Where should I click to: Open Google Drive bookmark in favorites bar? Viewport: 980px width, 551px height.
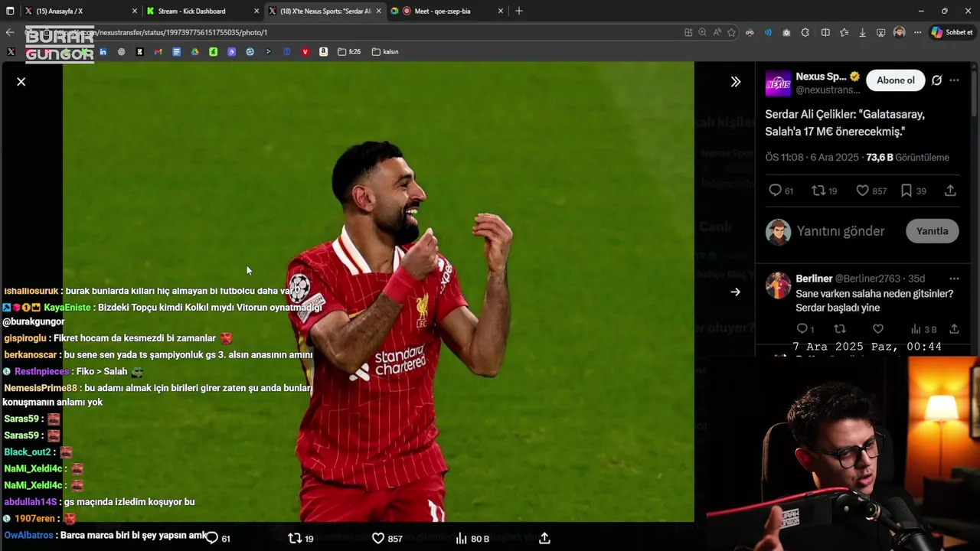(194, 52)
